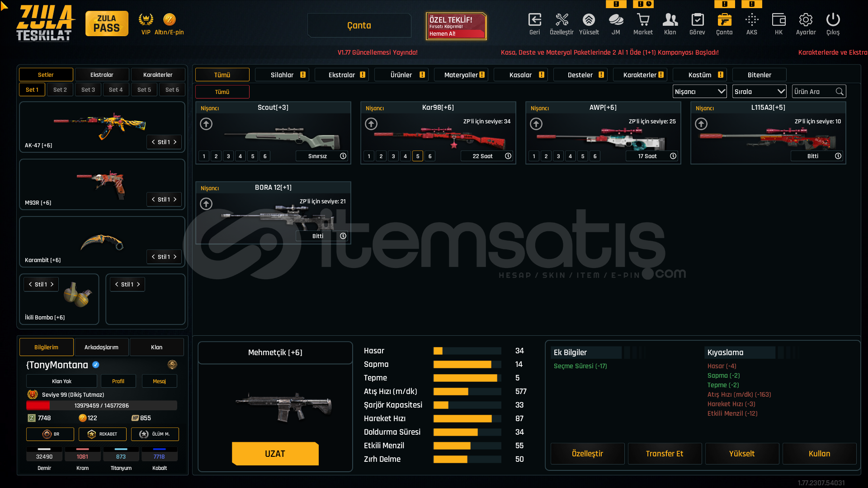Switch to the Arkadaşlarım tab

click(101, 347)
